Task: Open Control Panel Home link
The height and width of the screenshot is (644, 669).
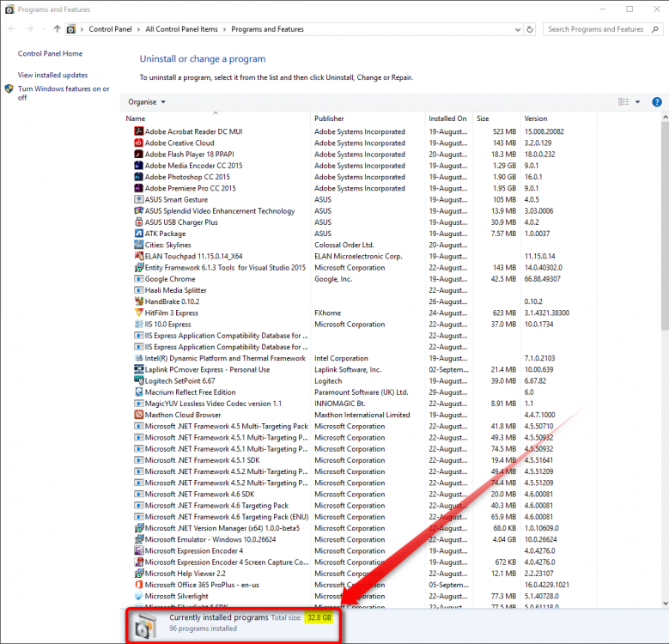Action: pos(50,54)
